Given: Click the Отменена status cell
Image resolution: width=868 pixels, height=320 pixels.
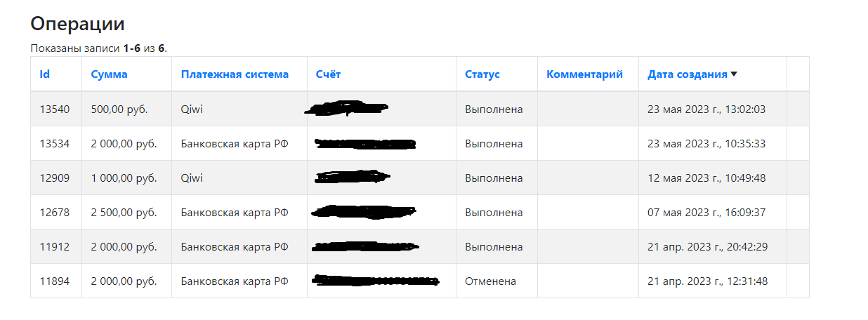Looking at the screenshot, I should pos(490,281).
